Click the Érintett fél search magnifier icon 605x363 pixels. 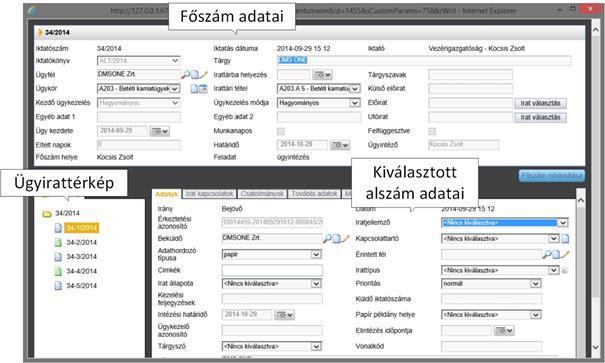coord(547,254)
